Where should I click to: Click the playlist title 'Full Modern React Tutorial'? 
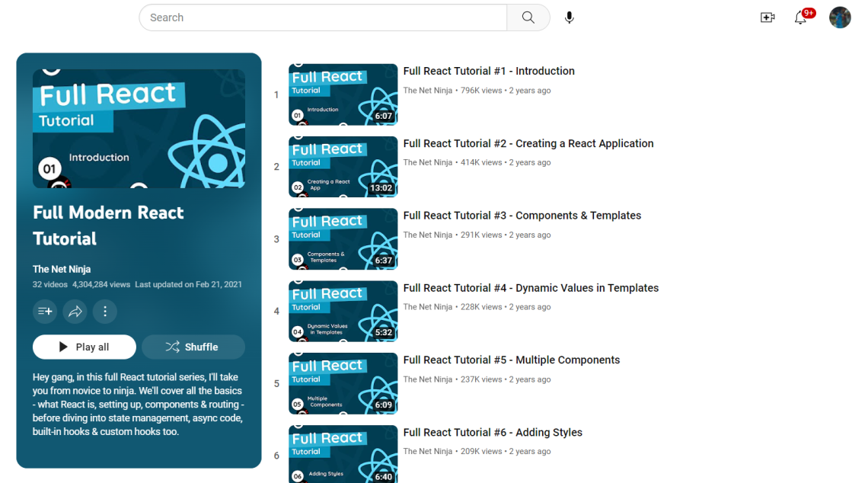click(108, 226)
